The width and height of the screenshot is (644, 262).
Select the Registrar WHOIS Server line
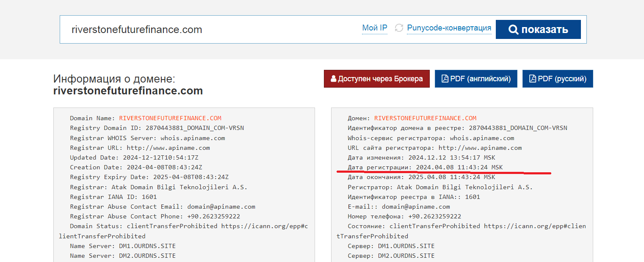[147, 138]
